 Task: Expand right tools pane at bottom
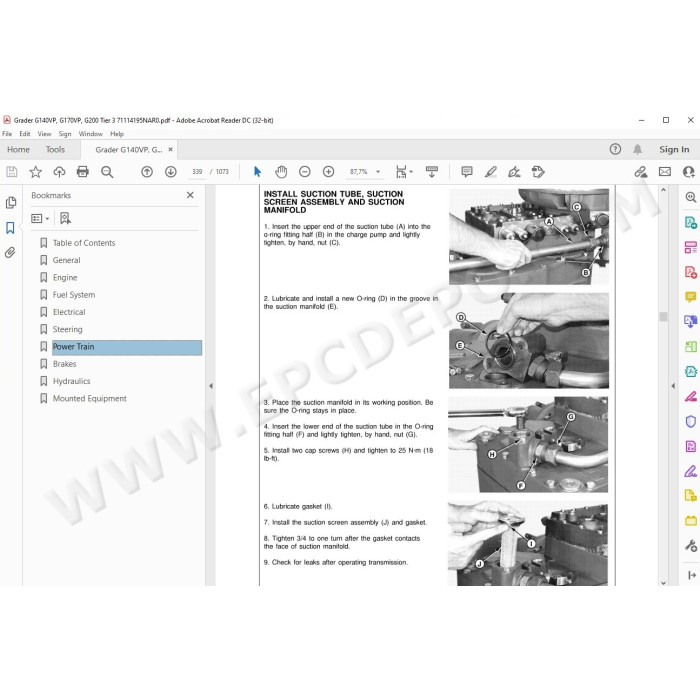point(692,575)
